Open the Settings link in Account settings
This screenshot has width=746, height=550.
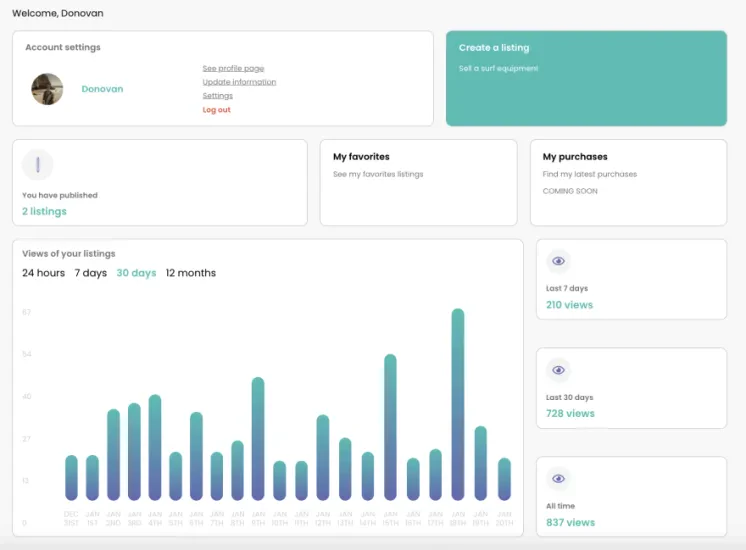pyautogui.click(x=217, y=96)
